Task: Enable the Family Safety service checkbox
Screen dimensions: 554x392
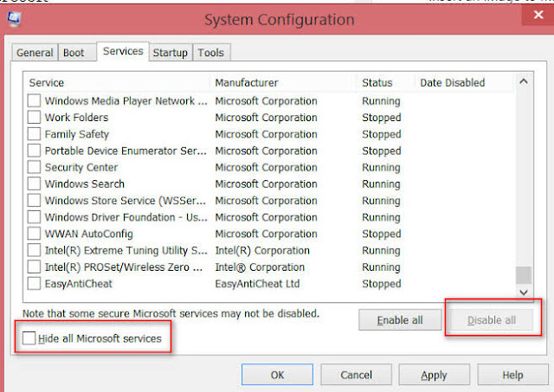Action: [x=34, y=134]
